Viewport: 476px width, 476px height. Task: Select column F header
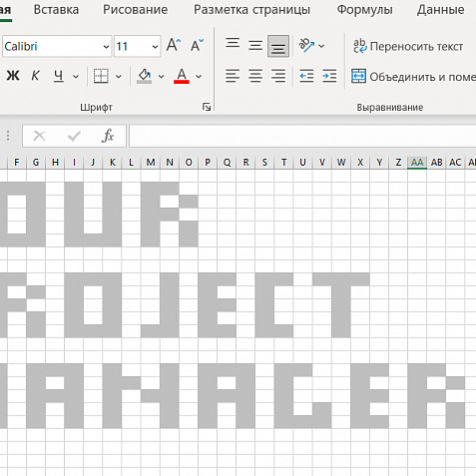(x=17, y=163)
